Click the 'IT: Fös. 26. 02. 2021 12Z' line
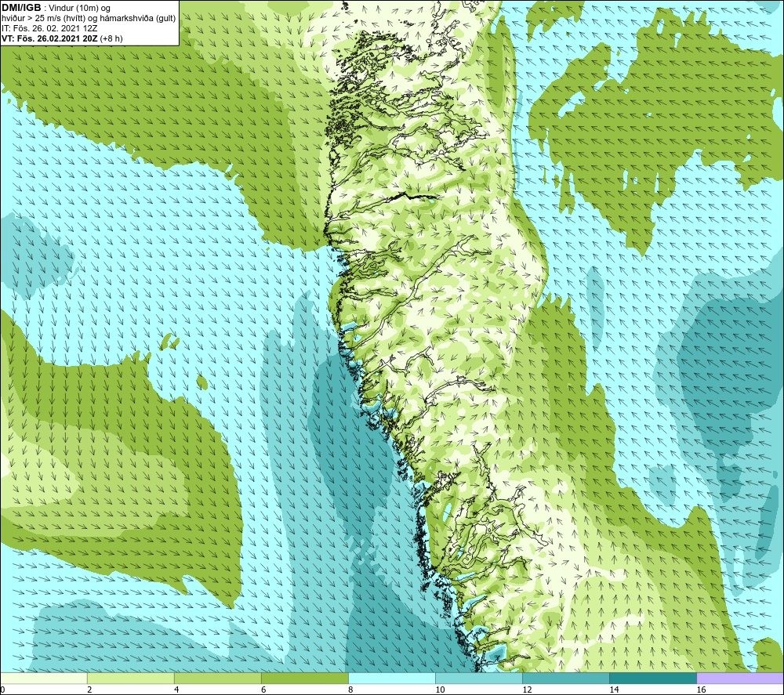 click(49, 28)
